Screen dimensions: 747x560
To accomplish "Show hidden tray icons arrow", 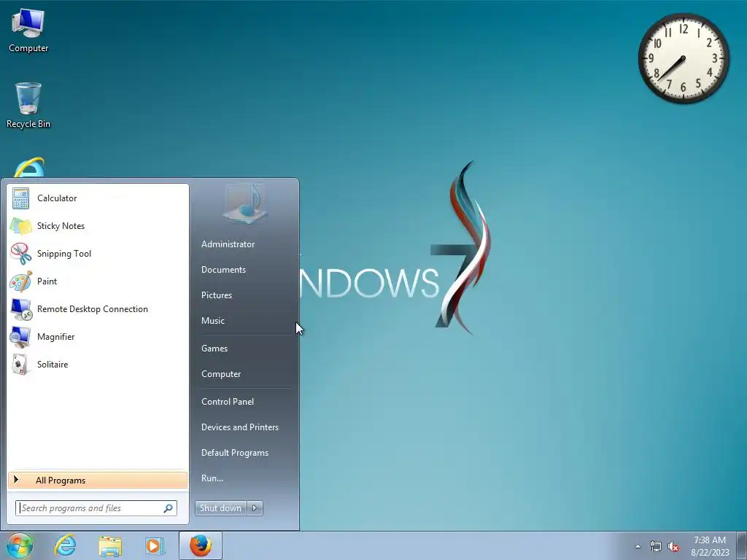I will pyautogui.click(x=638, y=547).
